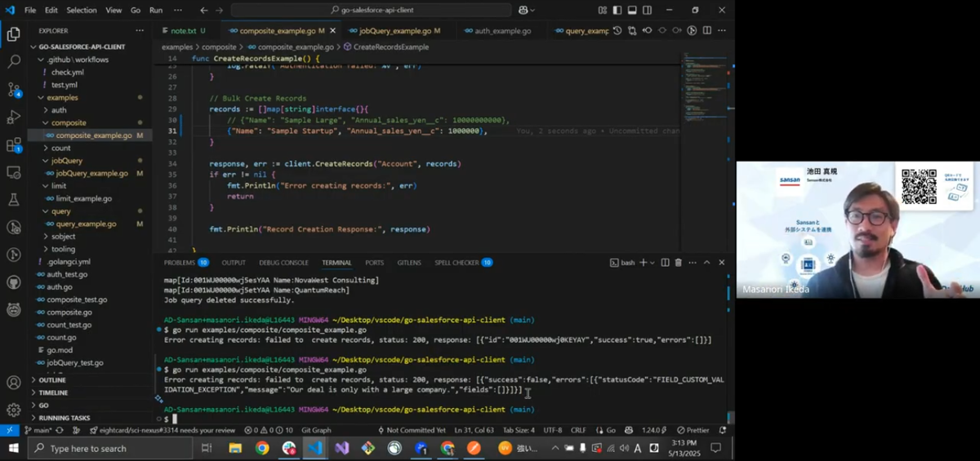This screenshot has height=461, width=980.
Task: Open the Source Control view
Action: [13, 89]
